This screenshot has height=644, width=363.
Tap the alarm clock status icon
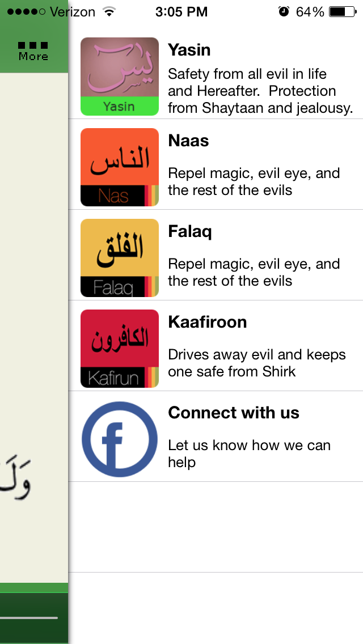pos(284,11)
